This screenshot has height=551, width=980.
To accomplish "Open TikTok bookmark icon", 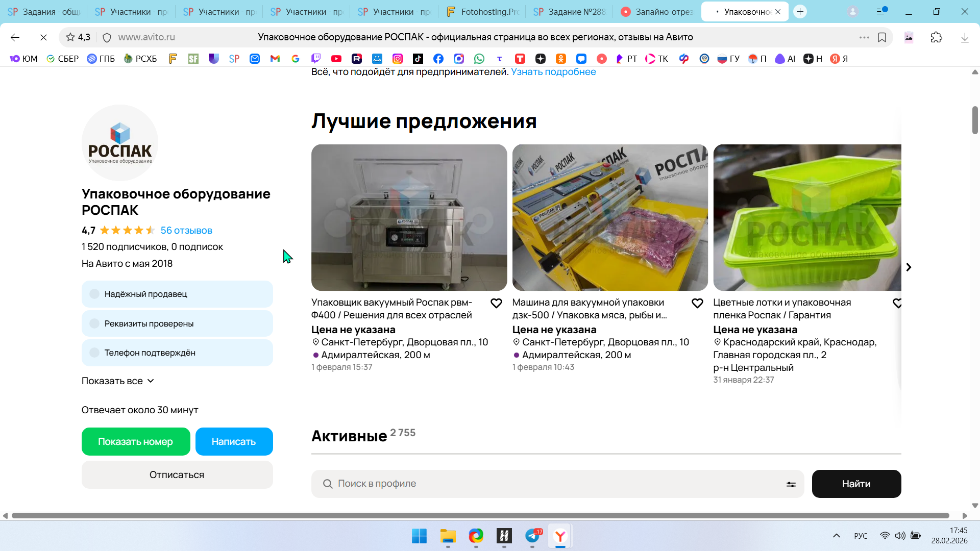I will (418, 59).
